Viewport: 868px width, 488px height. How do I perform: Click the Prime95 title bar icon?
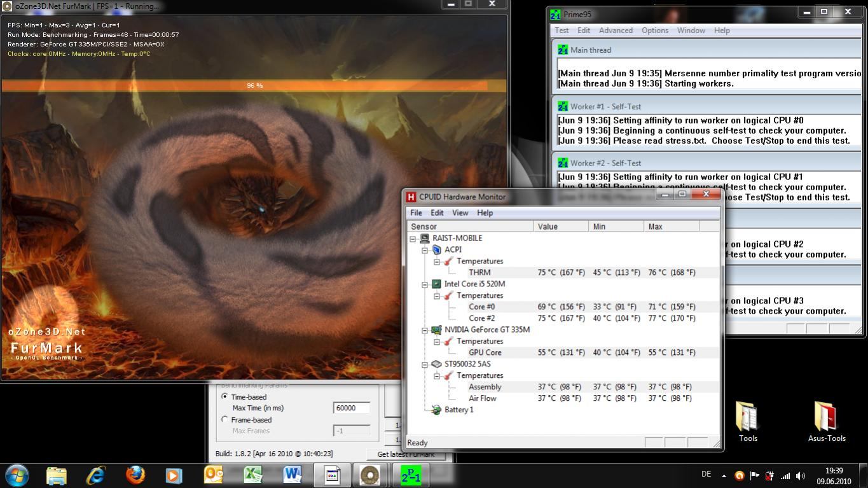pos(556,14)
